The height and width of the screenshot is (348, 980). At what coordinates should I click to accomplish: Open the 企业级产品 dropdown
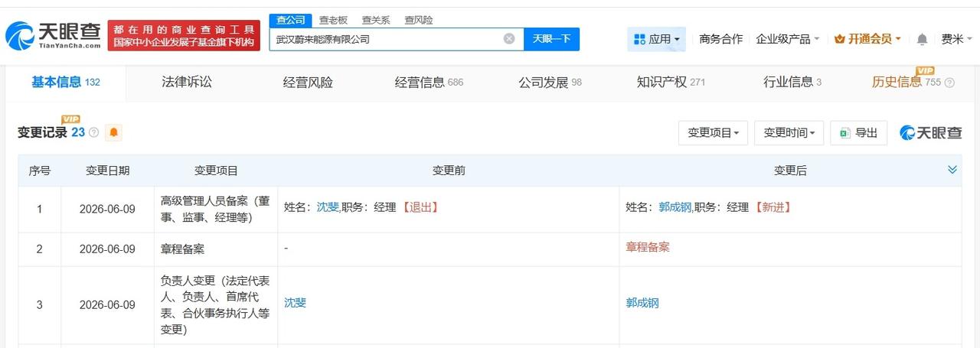[787, 39]
